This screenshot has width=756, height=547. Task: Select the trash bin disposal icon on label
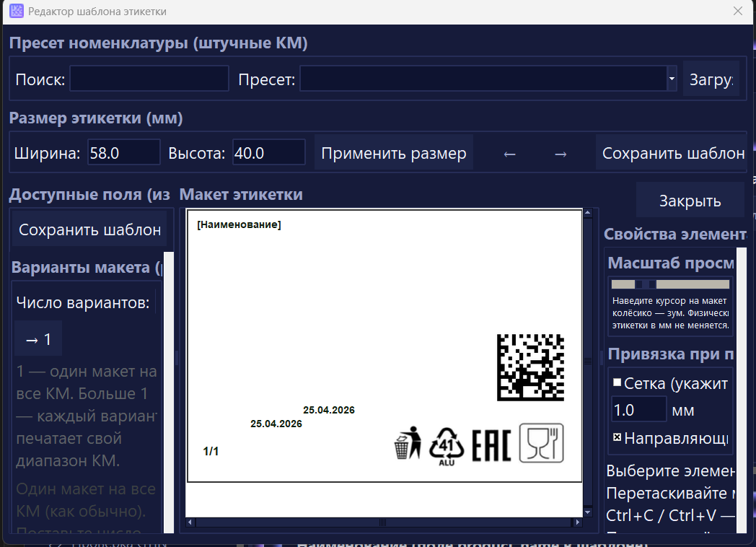click(408, 443)
